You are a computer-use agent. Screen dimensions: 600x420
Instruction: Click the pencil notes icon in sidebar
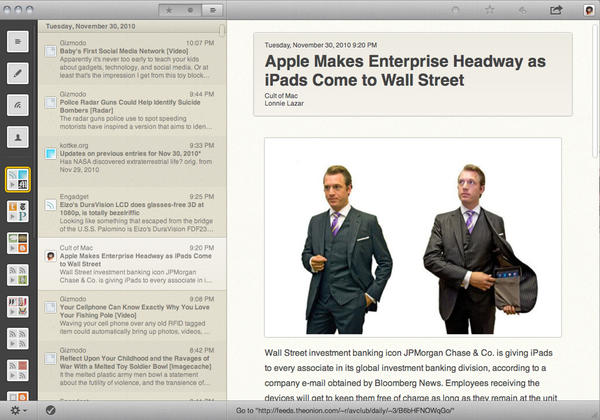[18, 73]
